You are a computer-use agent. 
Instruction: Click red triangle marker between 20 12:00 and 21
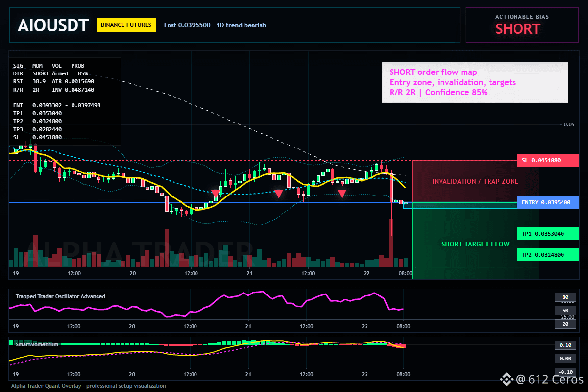pyautogui.click(x=215, y=194)
